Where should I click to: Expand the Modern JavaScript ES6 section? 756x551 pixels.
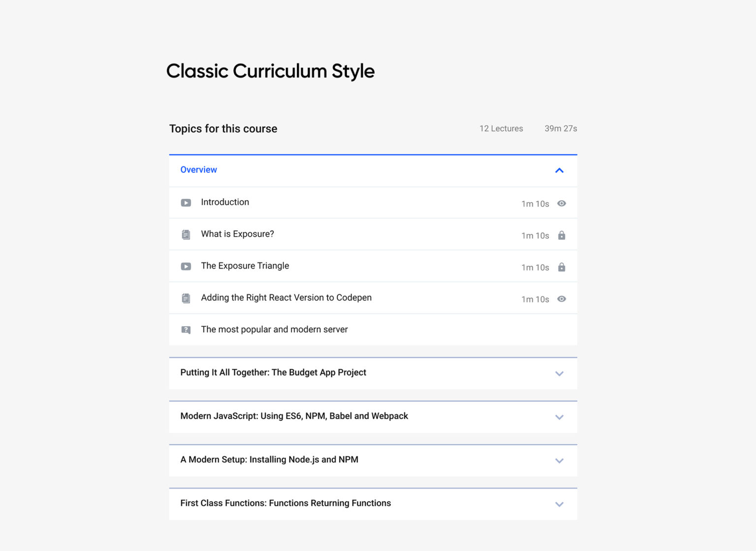pos(559,417)
